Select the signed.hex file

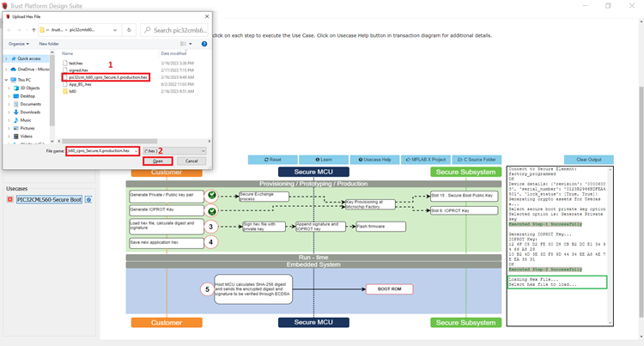pos(78,70)
